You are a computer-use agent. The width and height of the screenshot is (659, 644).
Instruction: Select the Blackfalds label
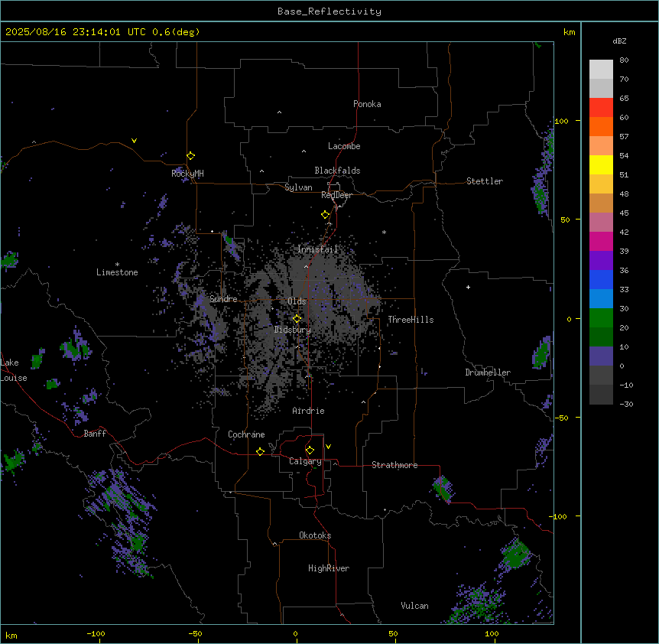pyautogui.click(x=337, y=171)
